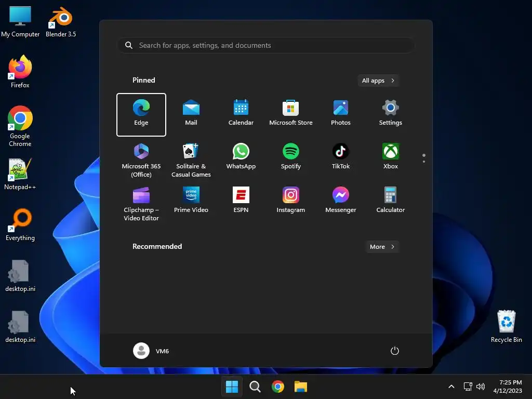Launch the Mail app
Viewport: 532px width, 399px height.
point(191,115)
